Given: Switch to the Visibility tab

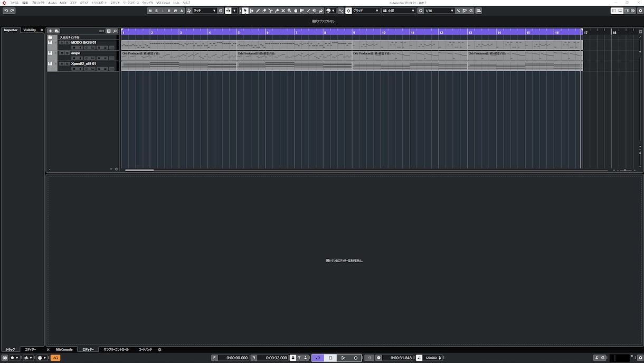Looking at the screenshot, I should [30, 30].
